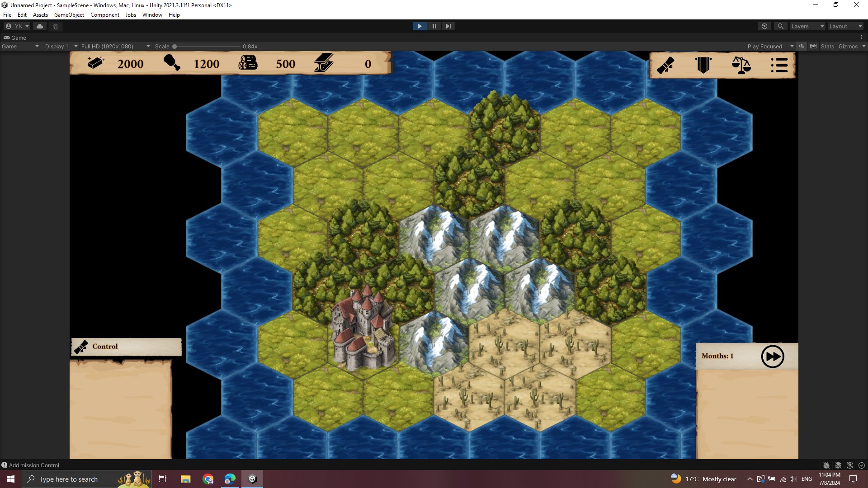Image resolution: width=868 pixels, height=488 pixels.
Task: Click the satellite control icon in the top panel
Action: point(665,65)
